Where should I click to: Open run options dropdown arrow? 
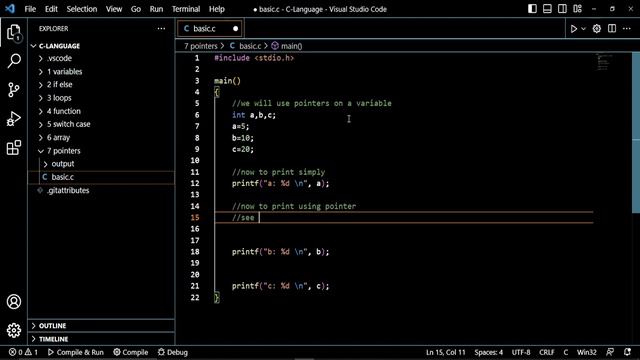point(583,29)
